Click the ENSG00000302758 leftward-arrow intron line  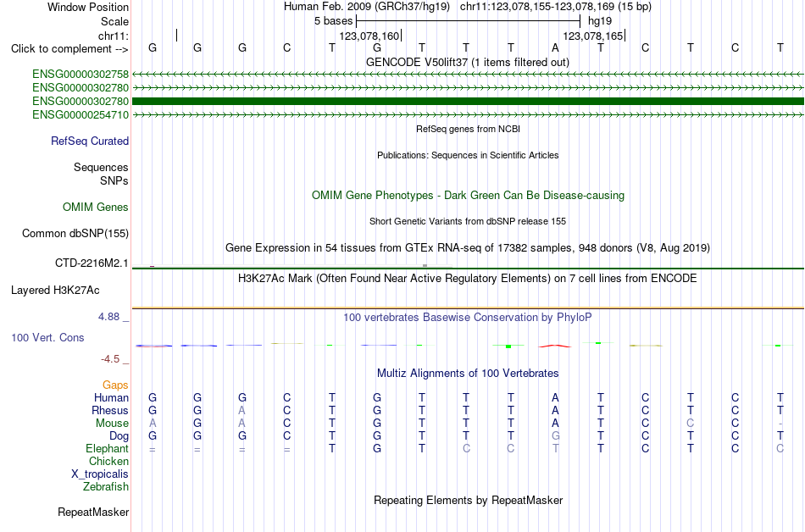tap(468, 75)
